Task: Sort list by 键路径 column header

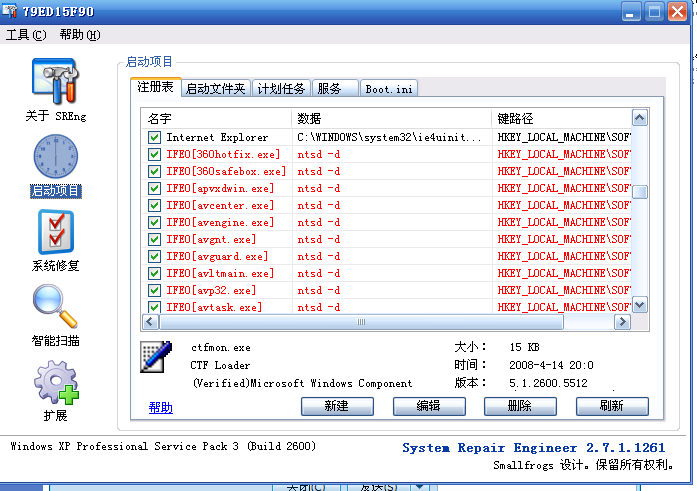Action: tap(561, 119)
